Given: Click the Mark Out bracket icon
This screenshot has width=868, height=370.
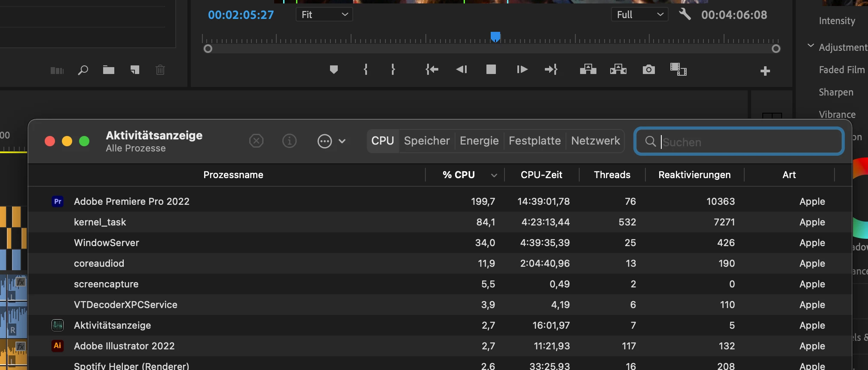Looking at the screenshot, I should [x=393, y=69].
